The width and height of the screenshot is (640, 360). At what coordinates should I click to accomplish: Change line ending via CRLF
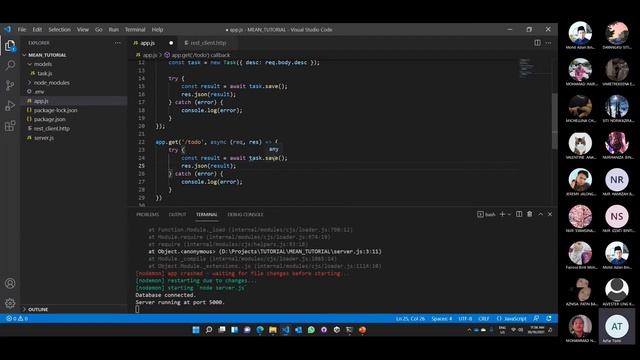[x=484, y=319]
